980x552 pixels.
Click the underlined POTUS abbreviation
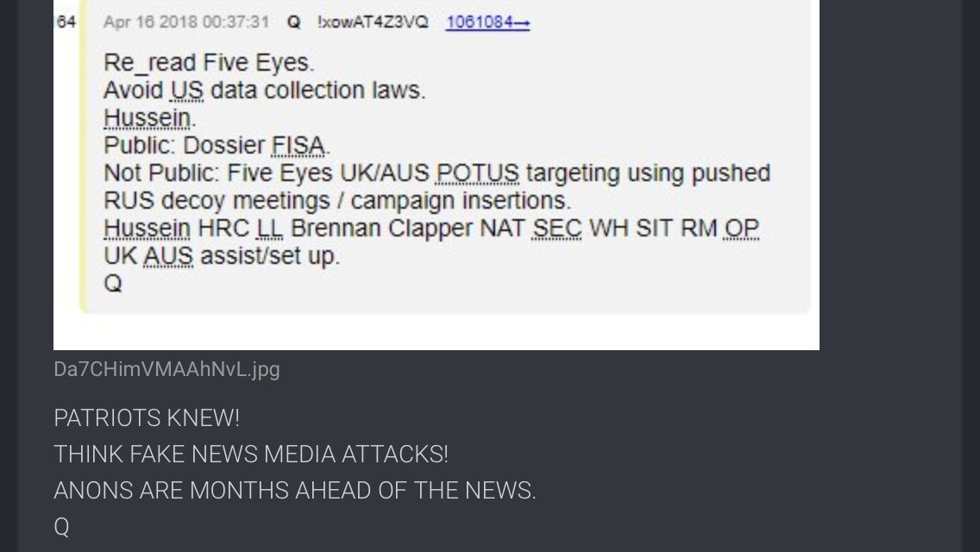coord(478,173)
